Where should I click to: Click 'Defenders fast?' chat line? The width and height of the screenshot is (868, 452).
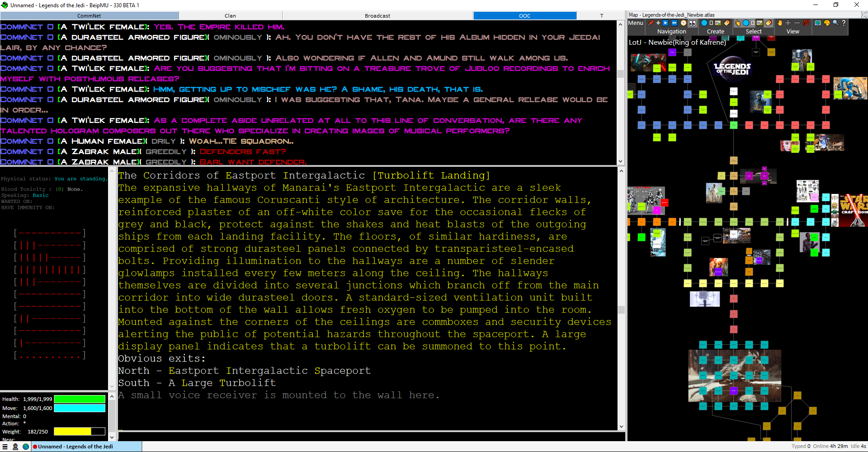point(242,152)
